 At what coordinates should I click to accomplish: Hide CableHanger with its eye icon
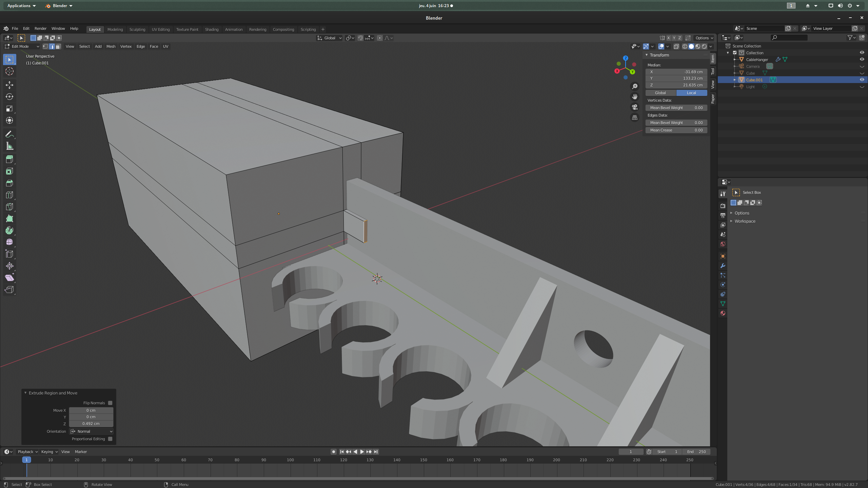click(x=862, y=59)
